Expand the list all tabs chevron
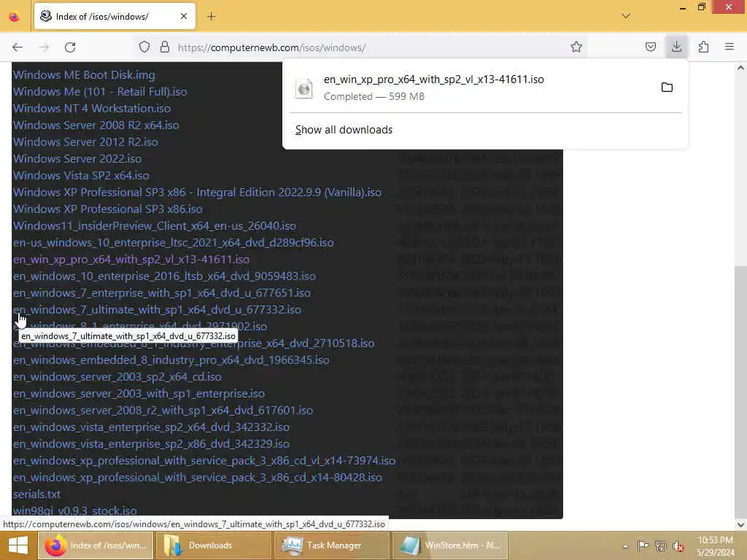The width and height of the screenshot is (747, 560). (626, 16)
